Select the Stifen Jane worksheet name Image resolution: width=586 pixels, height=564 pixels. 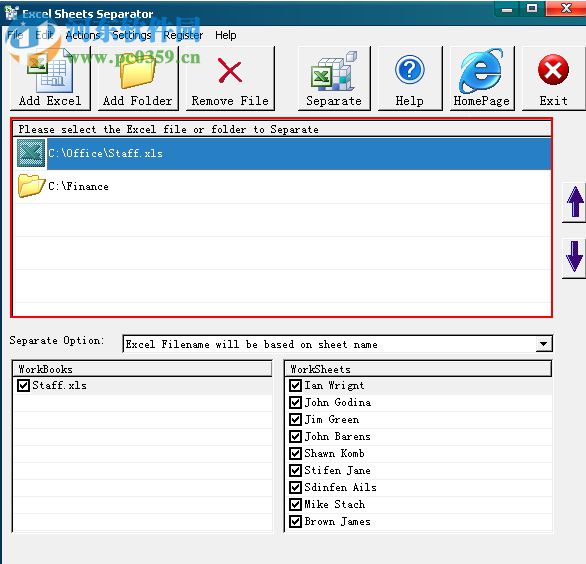pyautogui.click(x=337, y=470)
